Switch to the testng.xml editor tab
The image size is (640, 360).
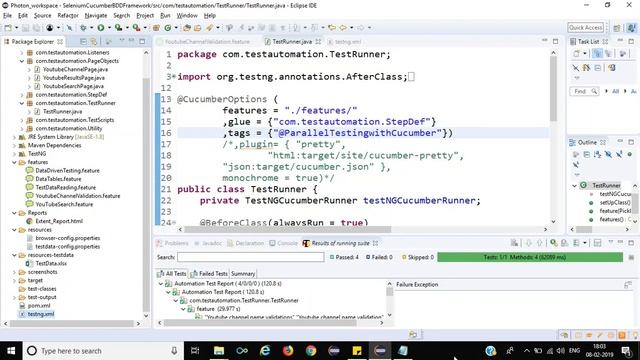coord(344,42)
